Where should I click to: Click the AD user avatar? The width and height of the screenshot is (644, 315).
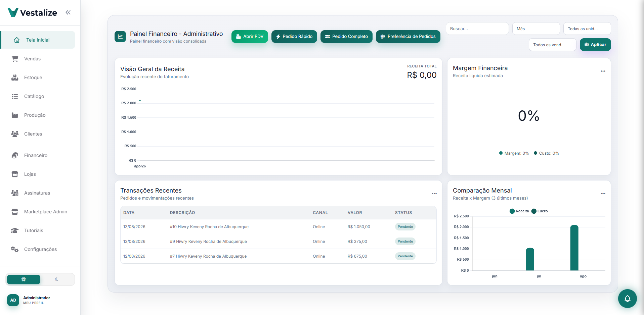13,300
